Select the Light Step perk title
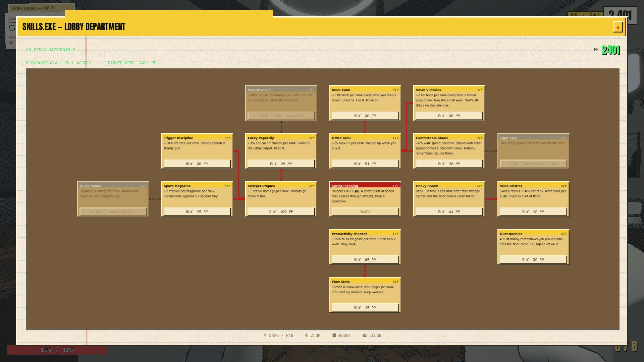This screenshot has height=362, width=644. point(508,138)
